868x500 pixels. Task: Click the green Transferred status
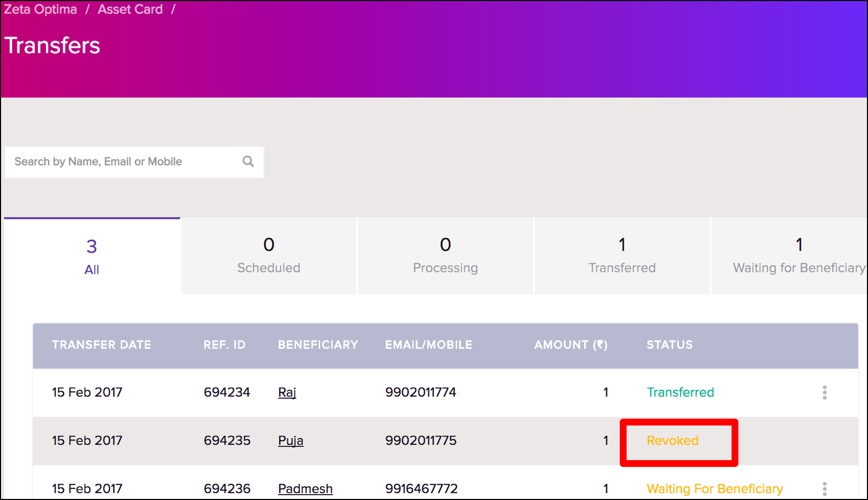pyautogui.click(x=680, y=392)
